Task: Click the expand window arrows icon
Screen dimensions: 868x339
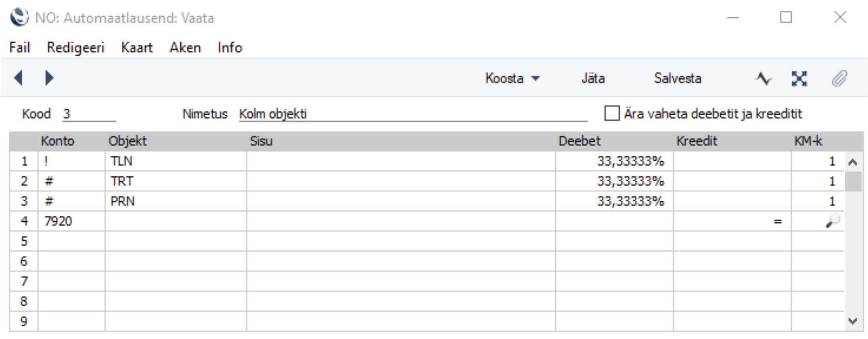Action: 799,78
